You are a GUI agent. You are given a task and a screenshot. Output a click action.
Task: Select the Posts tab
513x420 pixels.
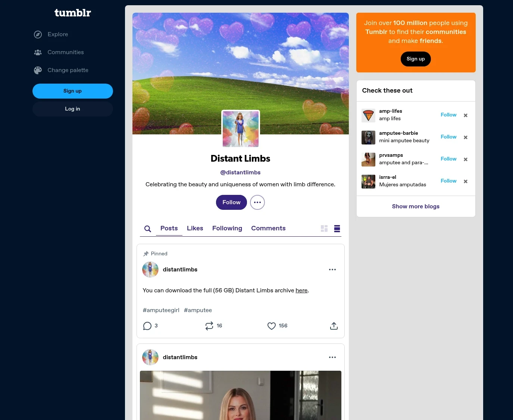[x=169, y=228]
